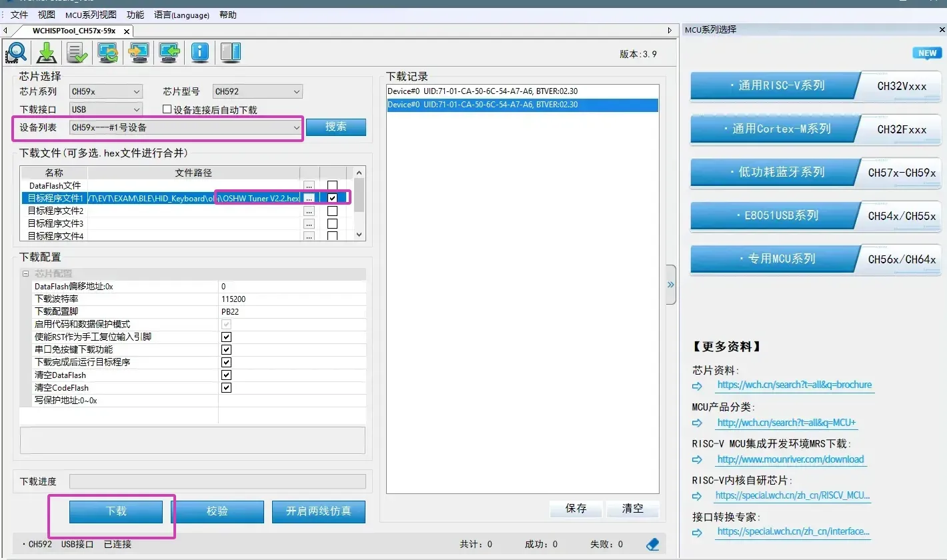Close the WCHISPTool_CH57x-59x tab
Viewport: 947px width, 560px height.
127,31
